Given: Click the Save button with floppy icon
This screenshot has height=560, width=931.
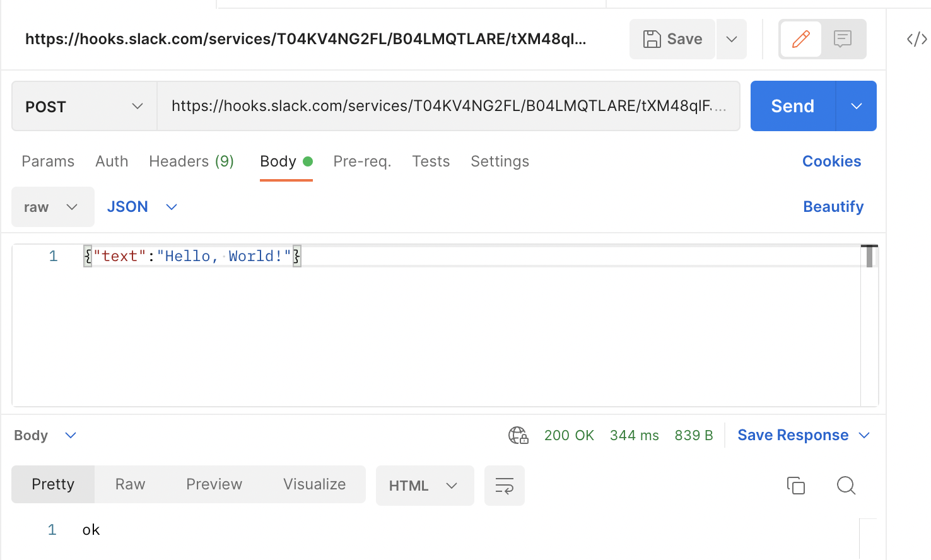Looking at the screenshot, I should point(672,39).
